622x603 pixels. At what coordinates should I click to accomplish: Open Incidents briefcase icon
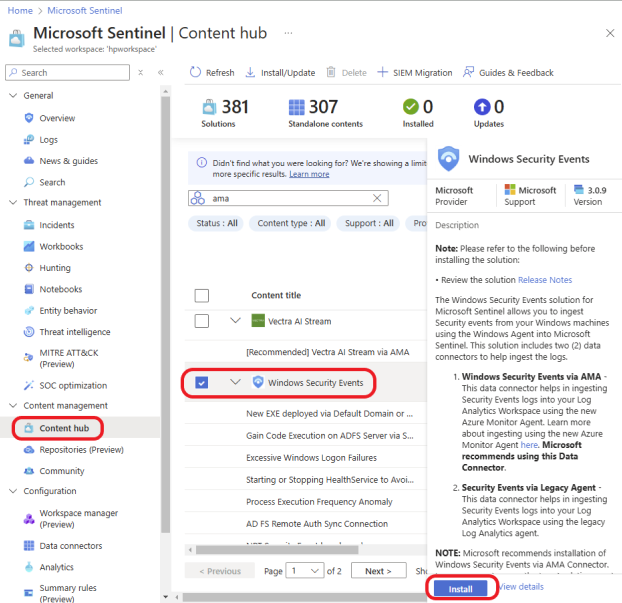tap(29, 225)
